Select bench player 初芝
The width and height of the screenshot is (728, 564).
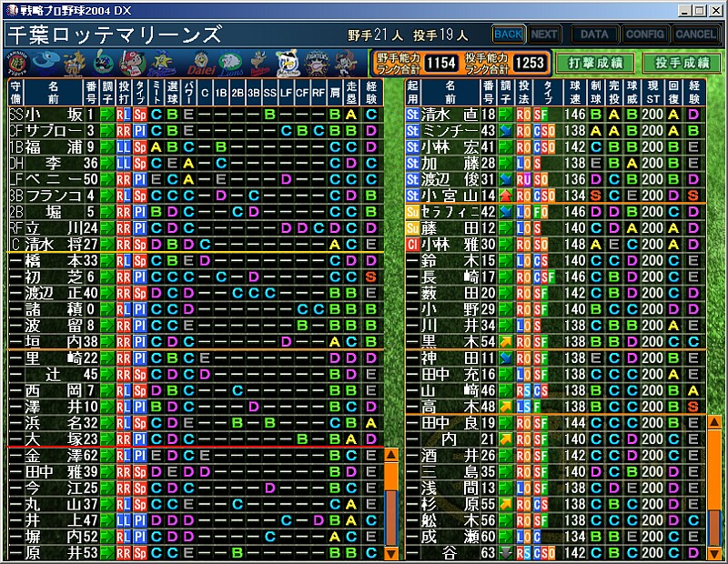(x=196, y=277)
